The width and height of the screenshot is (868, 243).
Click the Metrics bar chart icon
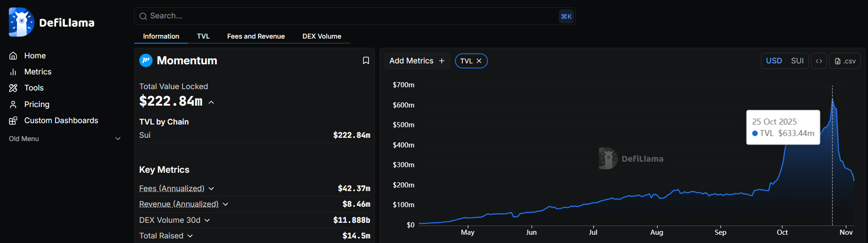tap(13, 72)
